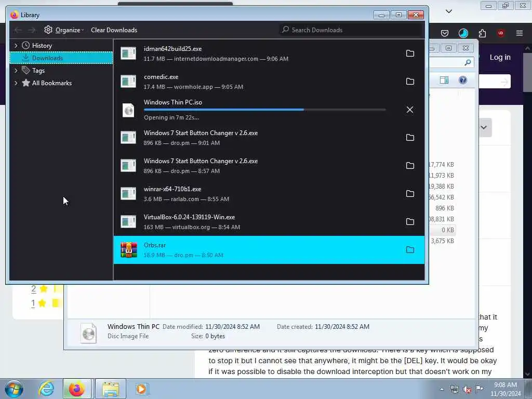
Task: Open the Firefox hamburger menu
Action: (520, 33)
